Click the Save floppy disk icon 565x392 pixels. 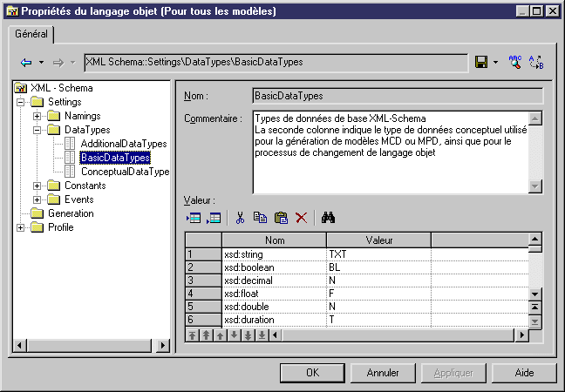click(x=481, y=62)
